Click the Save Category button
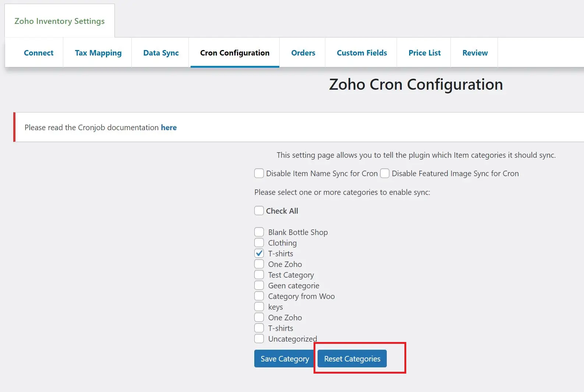This screenshot has height=392, width=584. coord(284,359)
